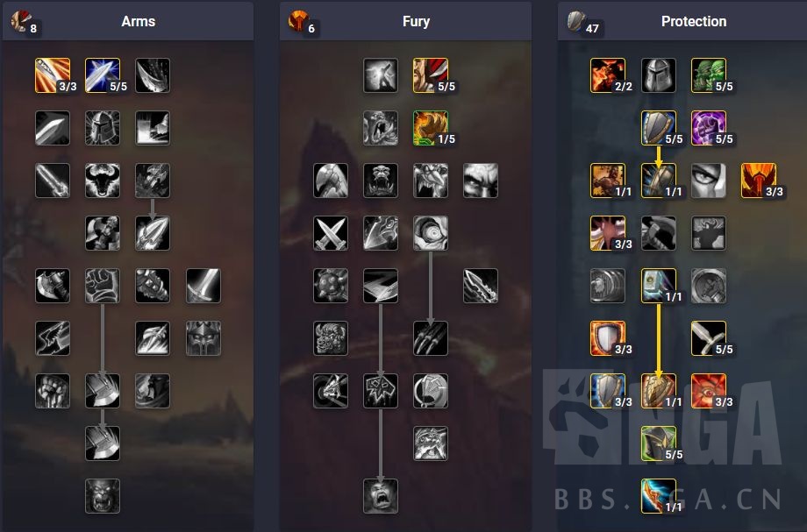
Task: Click the bottom greyed screaming face talent in Fury
Action: pyautogui.click(x=381, y=496)
